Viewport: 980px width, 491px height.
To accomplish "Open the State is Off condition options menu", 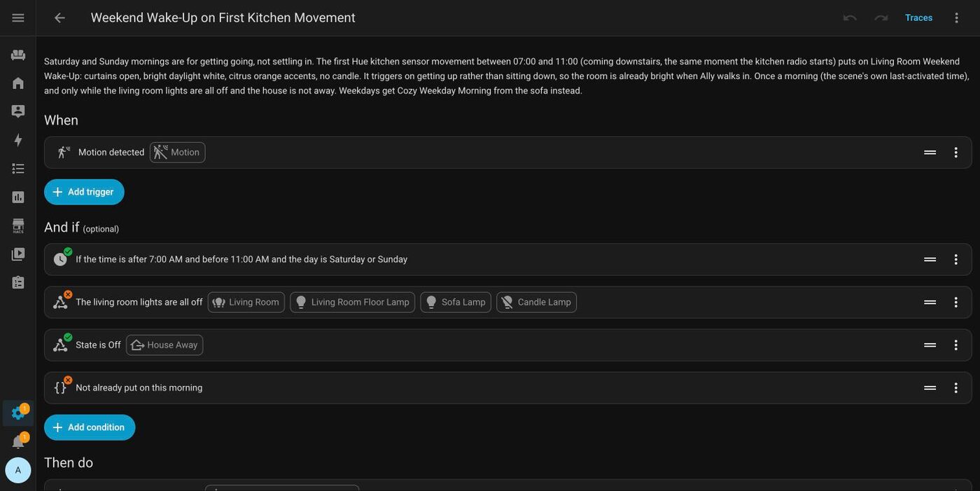I will (x=956, y=345).
